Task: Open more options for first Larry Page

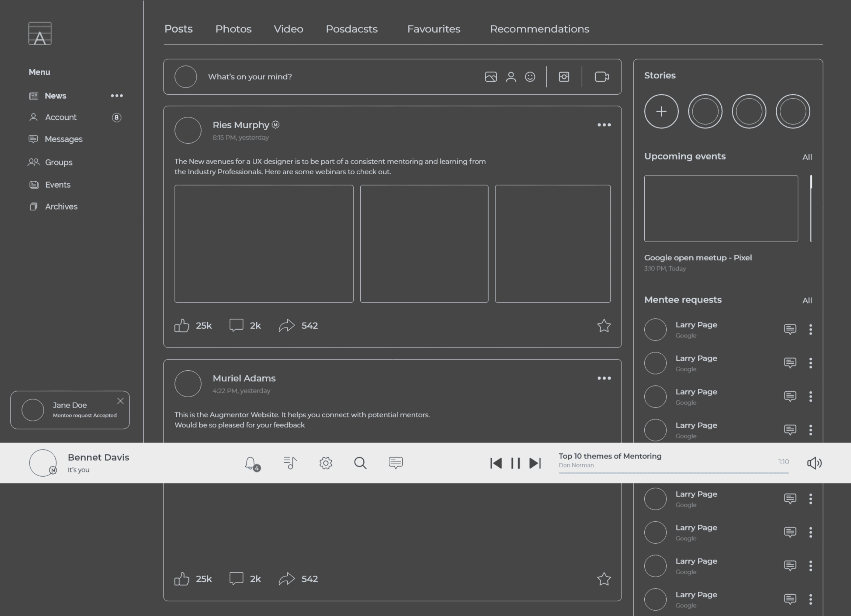Action: tap(811, 329)
